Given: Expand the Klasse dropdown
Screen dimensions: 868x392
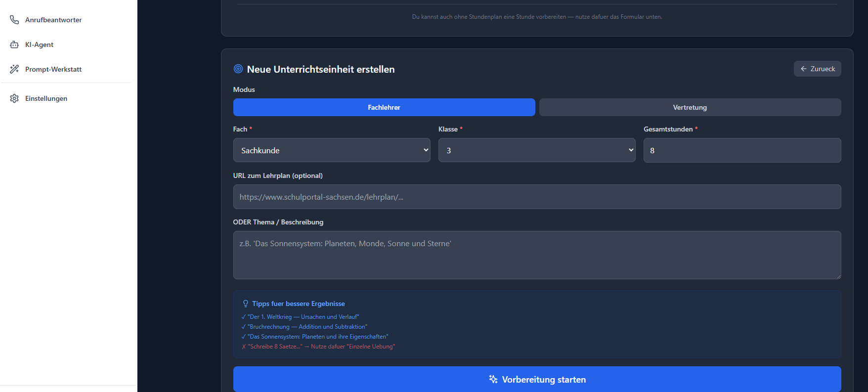Looking at the screenshot, I should click(536, 150).
